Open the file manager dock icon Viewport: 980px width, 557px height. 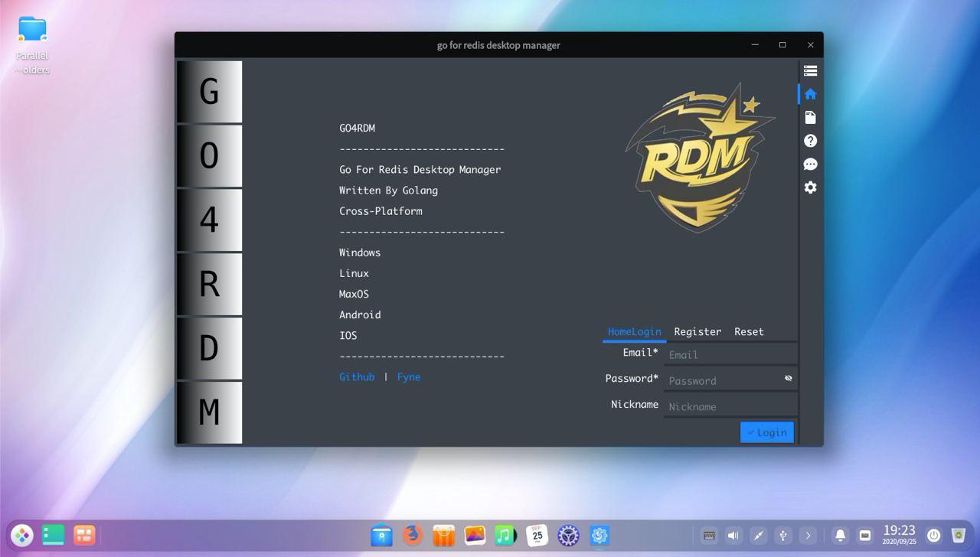(381, 535)
